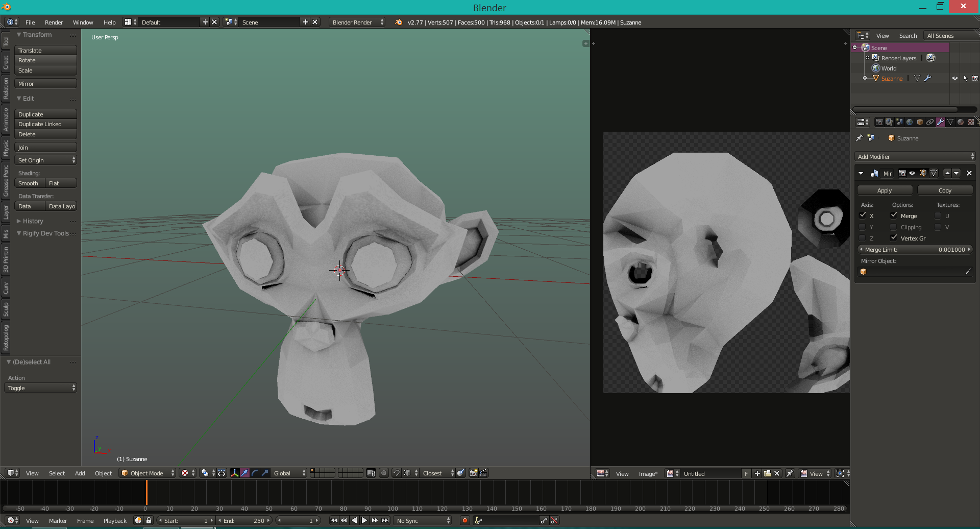Open the Constraints properties tab (chain icon)
Viewport: 980px width, 529px height.
pyautogui.click(x=930, y=122)
